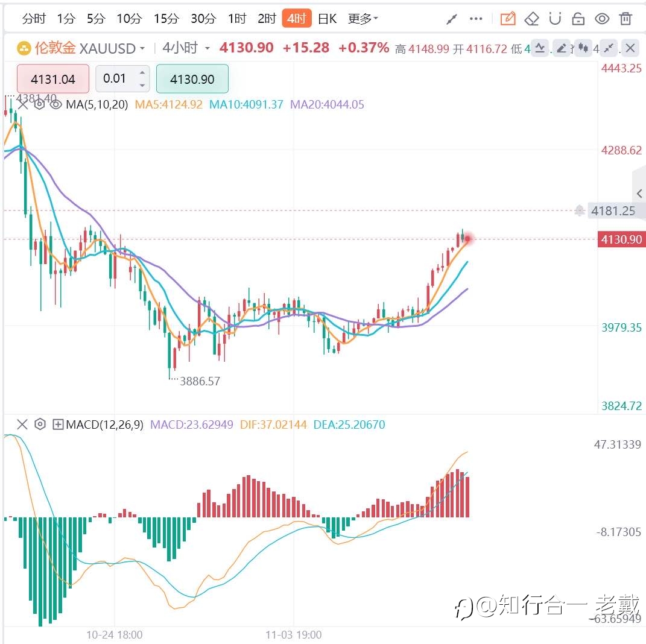The width and height of the screenshot is (646, 644).
Task: Hide the MA(5,10,20) indicator eye
Action: (x=56, y=104)
